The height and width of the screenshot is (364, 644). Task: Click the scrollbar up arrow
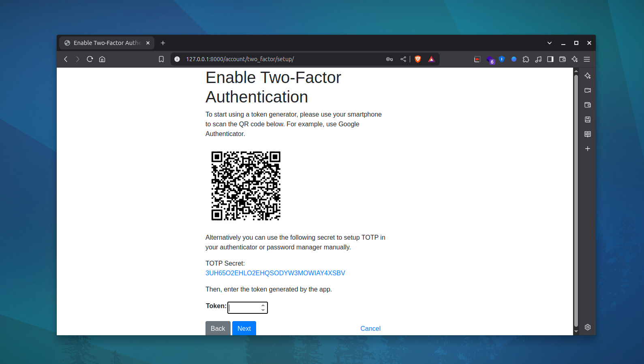pyautogui.click(x=576, y=71)
